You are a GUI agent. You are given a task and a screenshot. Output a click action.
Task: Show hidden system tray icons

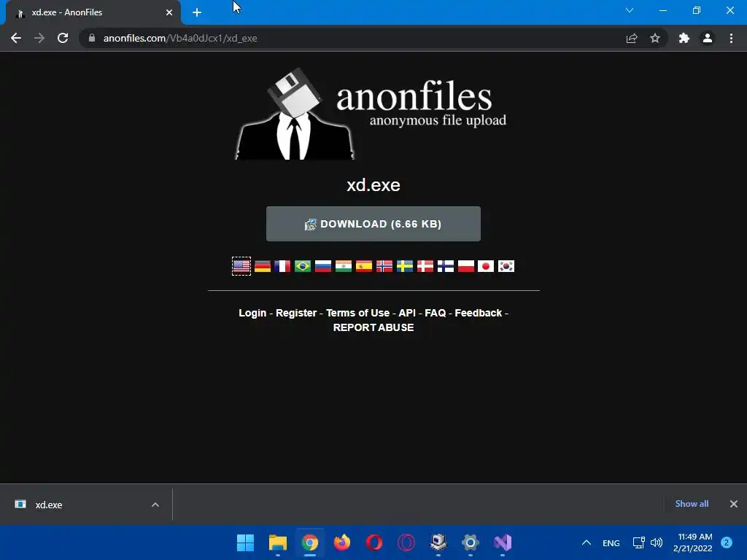point(587,542)
